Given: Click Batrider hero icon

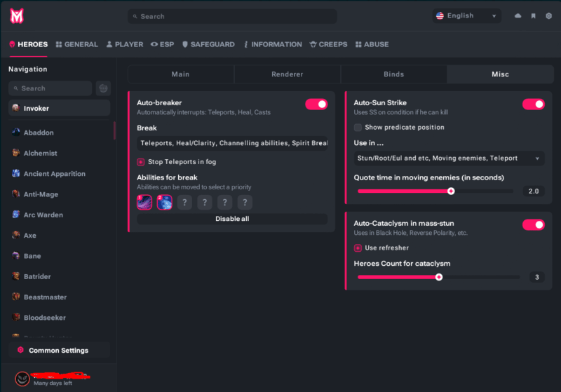Looking at the screenshot, I should tap(15, 276).
